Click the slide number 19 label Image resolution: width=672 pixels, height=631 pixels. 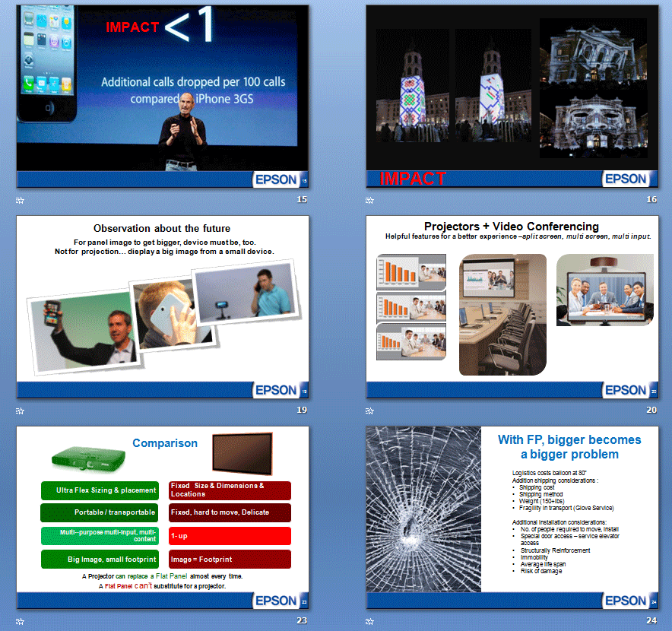pos(302,410)
